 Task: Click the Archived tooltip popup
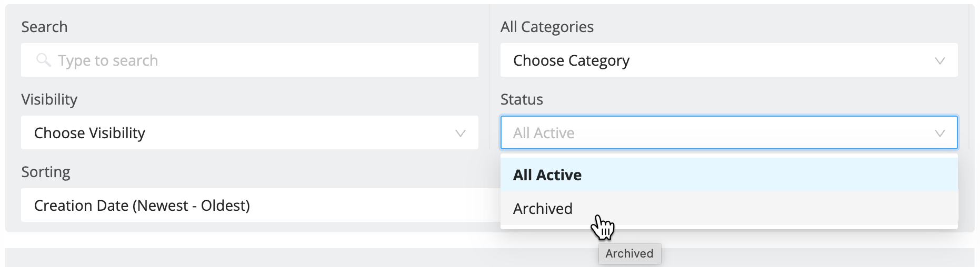tap(629, 254)
